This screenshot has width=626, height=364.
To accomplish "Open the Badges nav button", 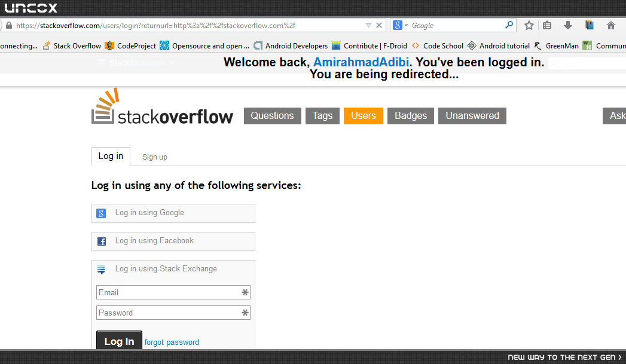I will point(410,116).
